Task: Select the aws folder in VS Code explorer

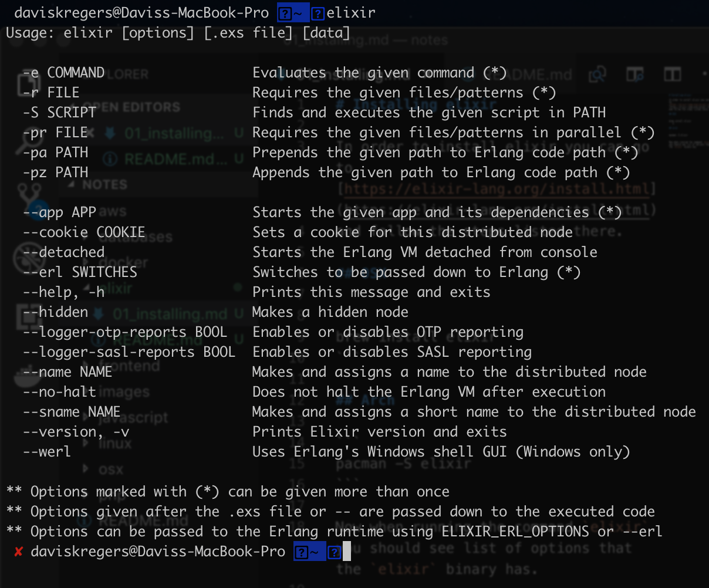Action: [x=112, y=211]
